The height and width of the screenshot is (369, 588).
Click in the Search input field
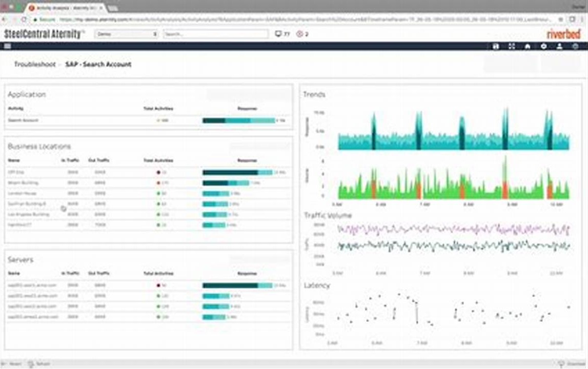click(215, 34)
